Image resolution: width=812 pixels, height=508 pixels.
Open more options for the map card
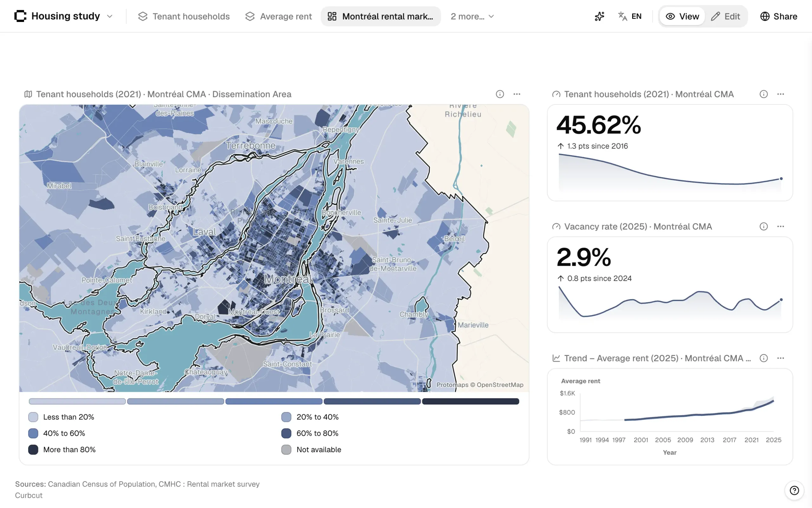[517, 94]
